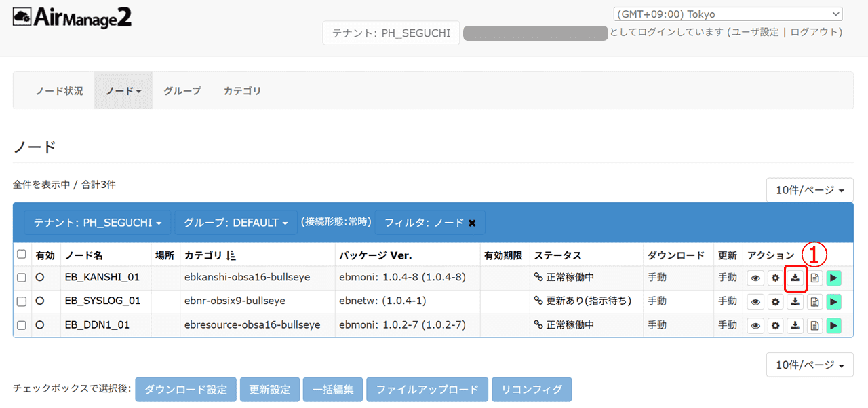Screen dimensions: 868x408
Task: Click the download icon for EB_SYSLOG_01 row
Action: coord(795,301)
